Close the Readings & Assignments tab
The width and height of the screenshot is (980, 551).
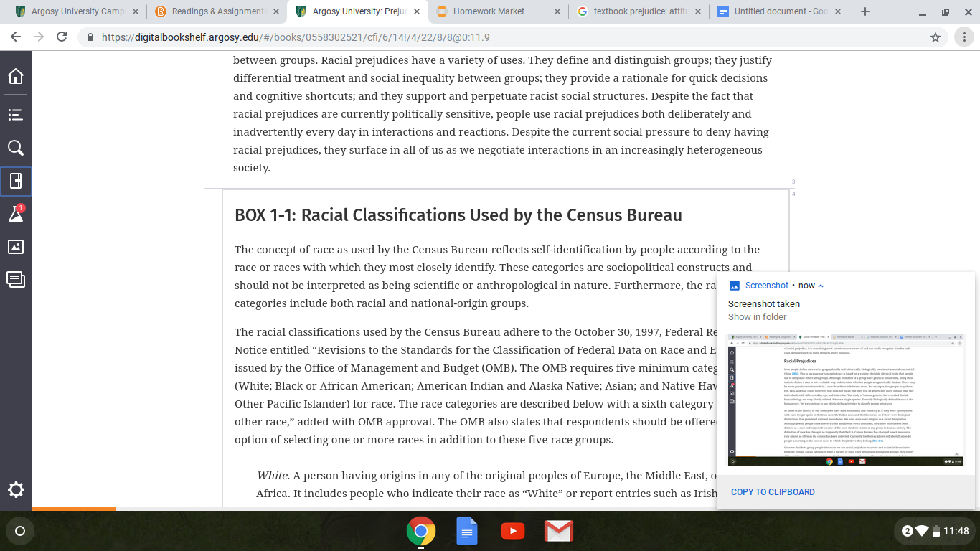276,11
